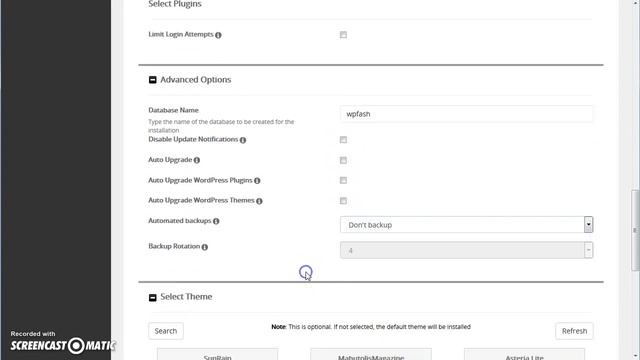Click info icon beside Auto Upgrade label
The image size is (640, 360).
197,160
